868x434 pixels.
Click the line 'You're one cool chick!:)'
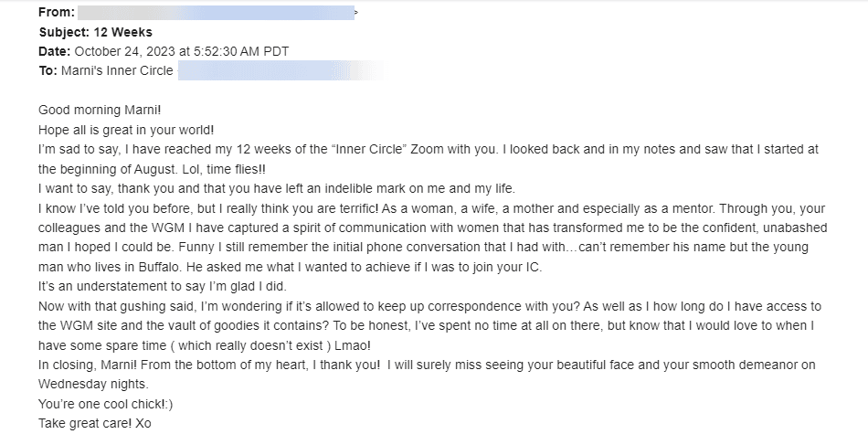point(106,404)
